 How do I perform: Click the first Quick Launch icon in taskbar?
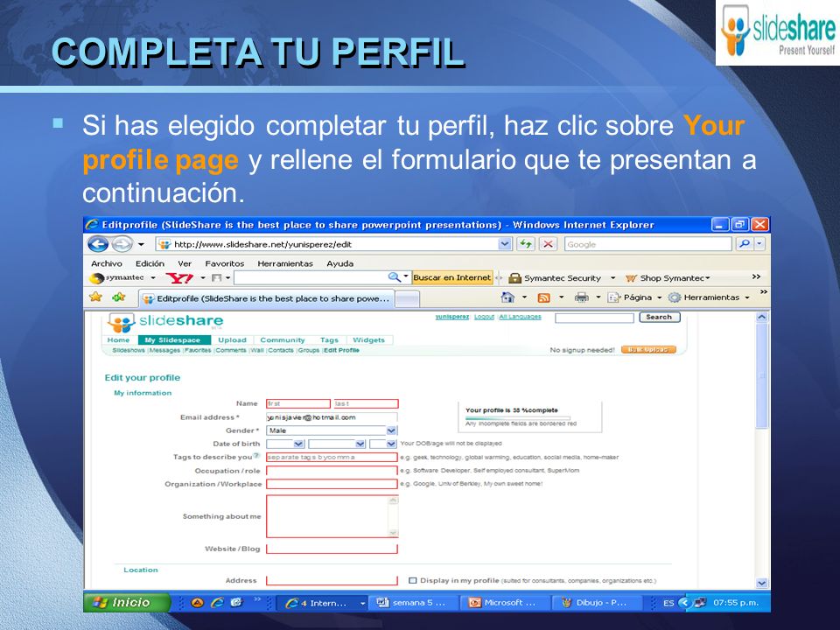[x=197, y=603]
